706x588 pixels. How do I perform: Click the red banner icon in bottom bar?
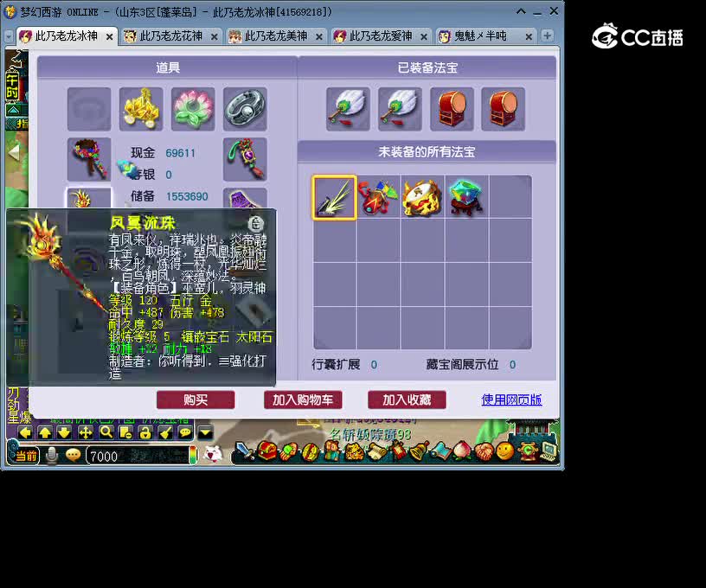(398, 451)
